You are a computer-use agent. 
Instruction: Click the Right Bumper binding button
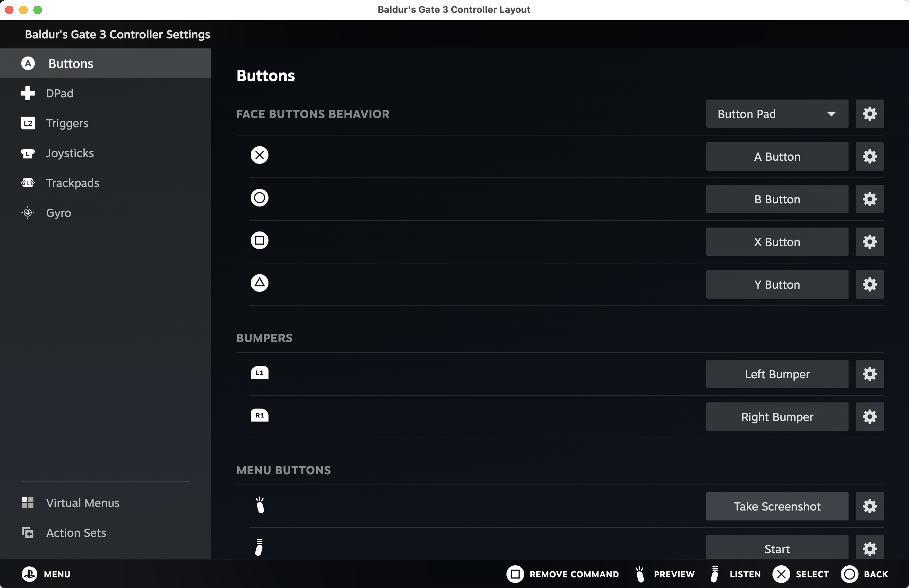(776, 417)
